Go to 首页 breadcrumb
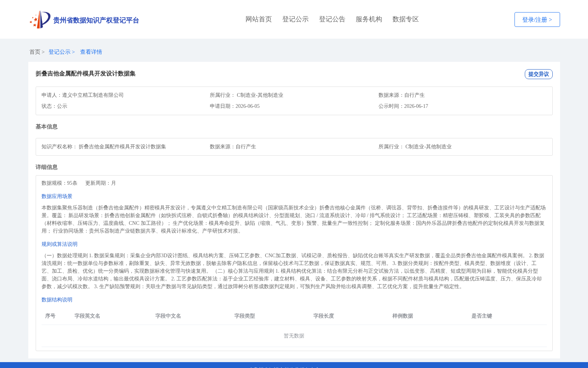 [x=35, y=52]
